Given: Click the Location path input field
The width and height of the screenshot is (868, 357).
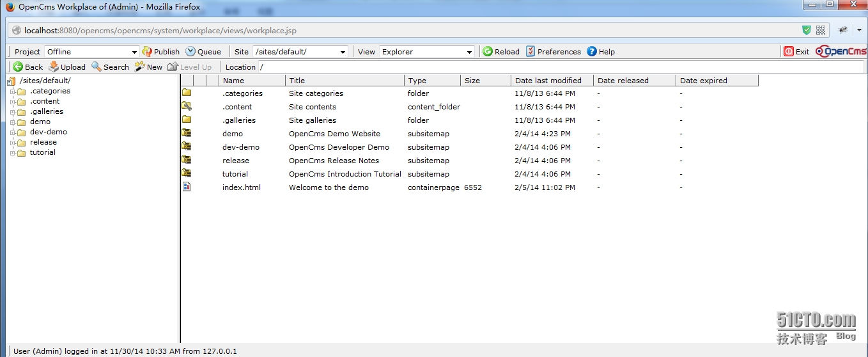Looking at the screenshot, I should 562,67.
